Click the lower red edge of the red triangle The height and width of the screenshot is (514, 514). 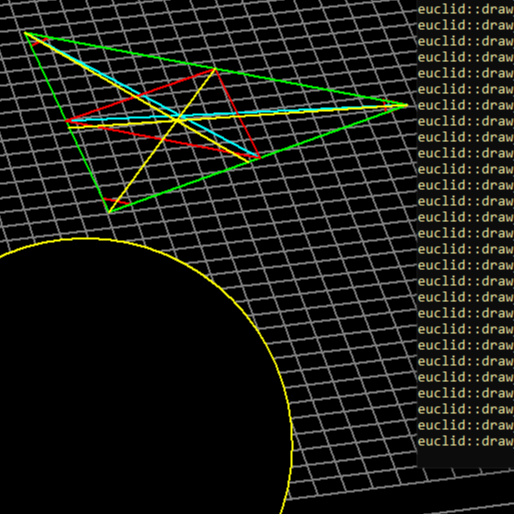(x=163, y=139)
